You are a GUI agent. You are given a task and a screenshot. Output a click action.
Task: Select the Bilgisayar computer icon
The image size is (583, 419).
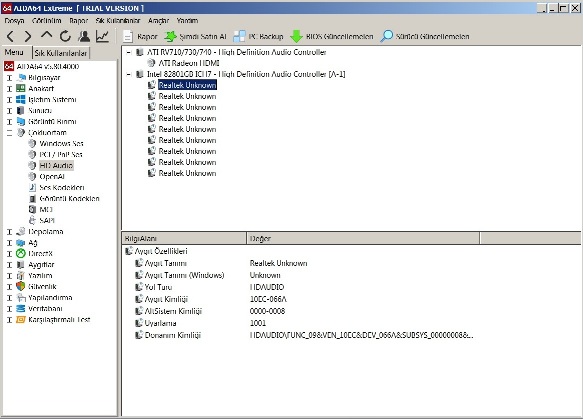[21, 77]
